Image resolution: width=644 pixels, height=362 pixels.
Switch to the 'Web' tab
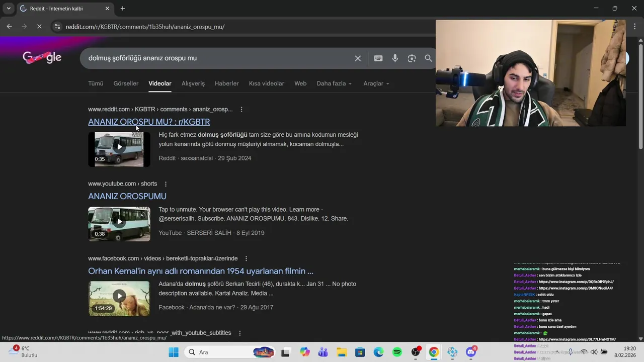click(x=300, y=83)
